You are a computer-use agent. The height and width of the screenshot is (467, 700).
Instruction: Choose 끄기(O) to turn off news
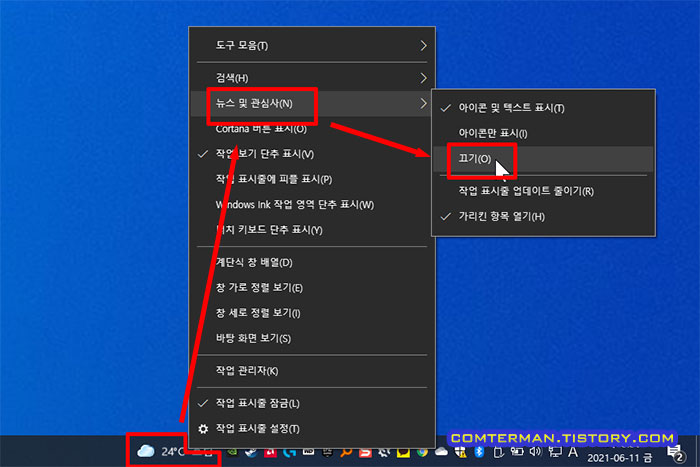[543, 159]
